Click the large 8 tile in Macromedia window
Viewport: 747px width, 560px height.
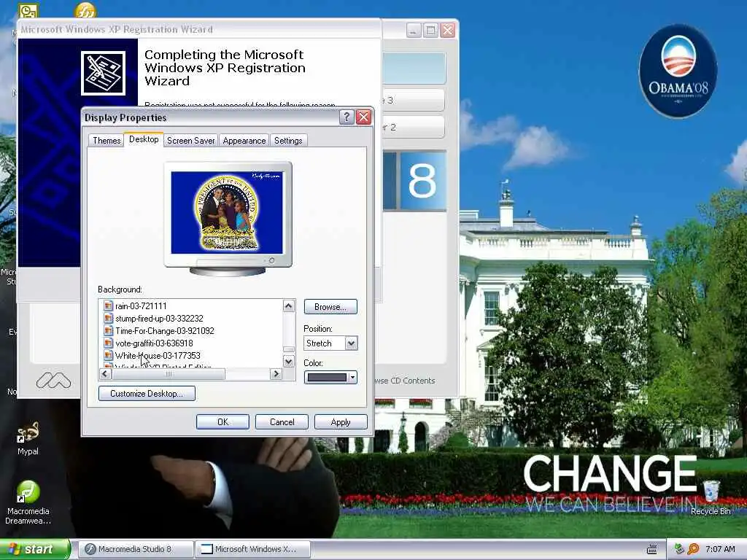(422, 181)
